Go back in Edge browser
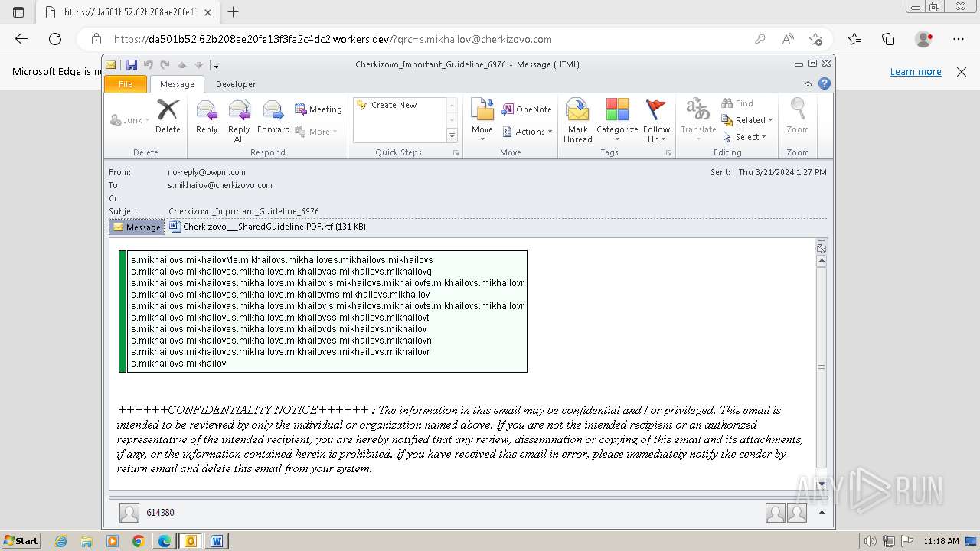Screen dimensions: 980x551 tap(21, 39)
